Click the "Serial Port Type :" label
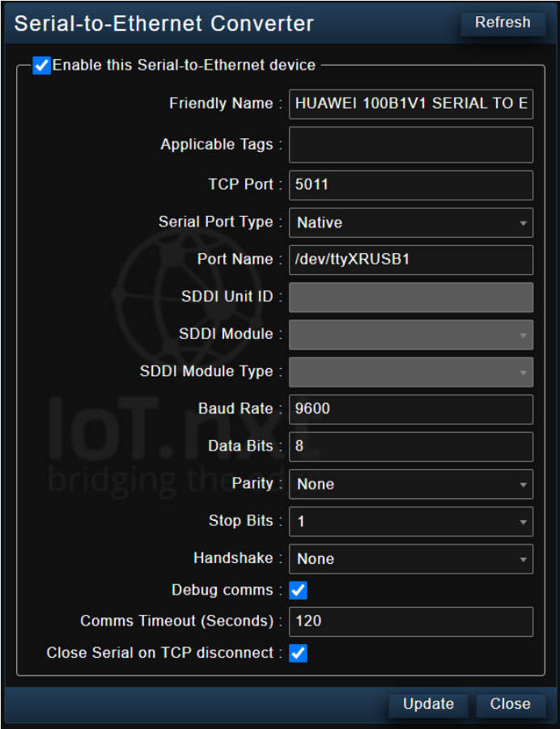 point(220,222)
